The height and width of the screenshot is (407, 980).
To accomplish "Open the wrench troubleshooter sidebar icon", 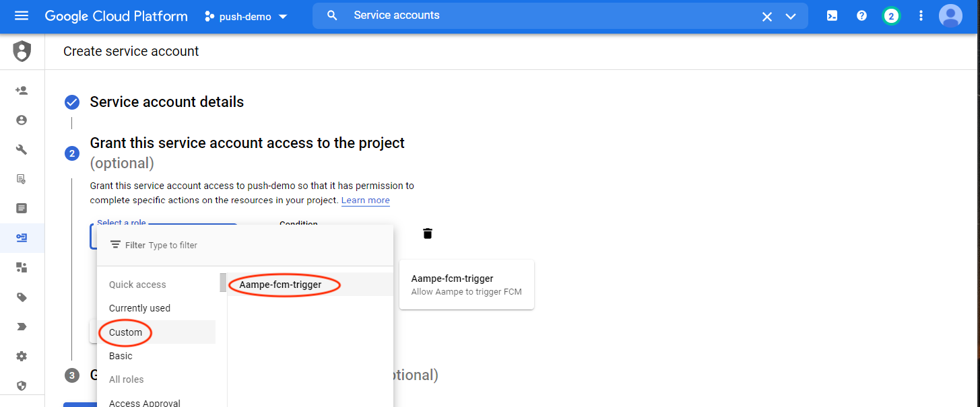I will pos(22,149).
